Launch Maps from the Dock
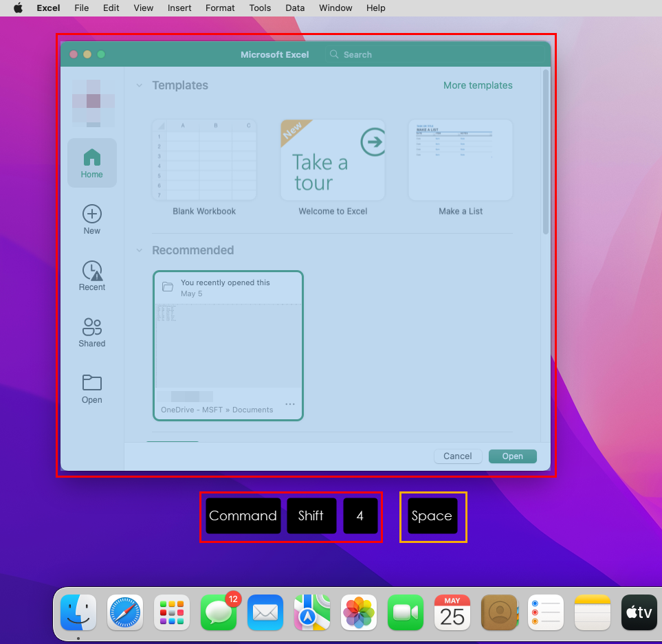 point(312,612)
